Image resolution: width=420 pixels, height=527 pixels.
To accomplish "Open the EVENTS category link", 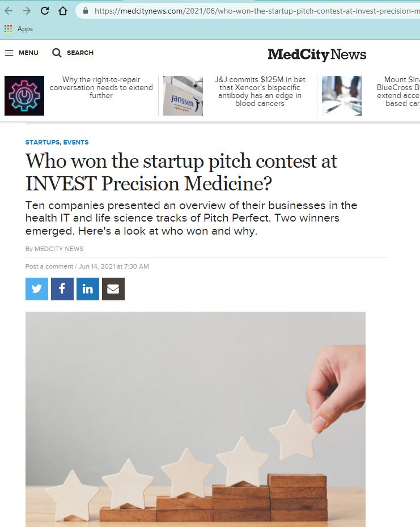I will (x=76, y=142).
